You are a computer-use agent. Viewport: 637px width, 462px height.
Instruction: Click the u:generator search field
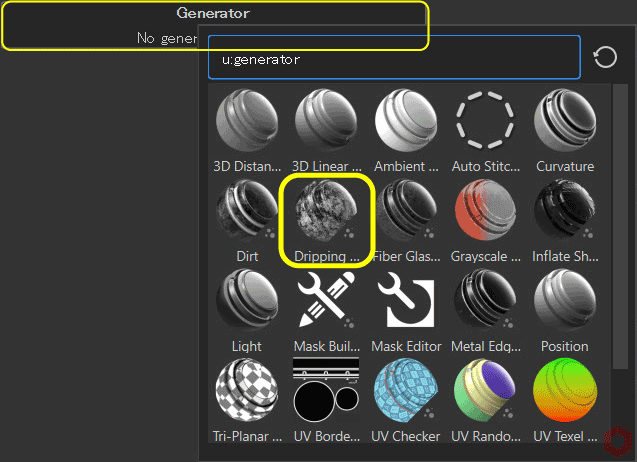(394, 57)
